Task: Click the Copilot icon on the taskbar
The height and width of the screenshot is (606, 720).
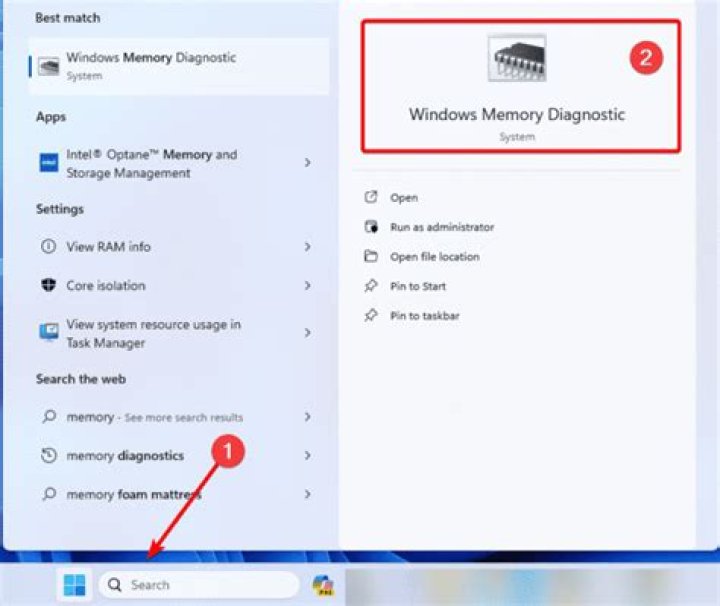Action: 323,585
